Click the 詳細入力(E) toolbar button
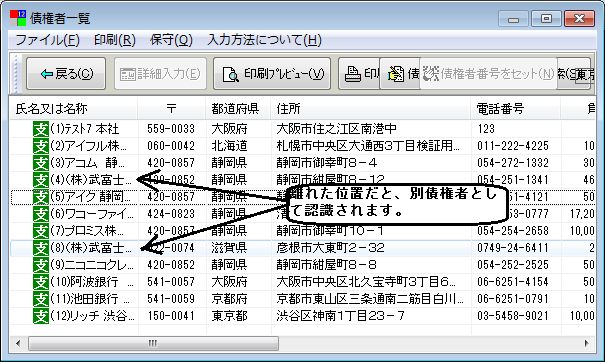 [160, 73]
